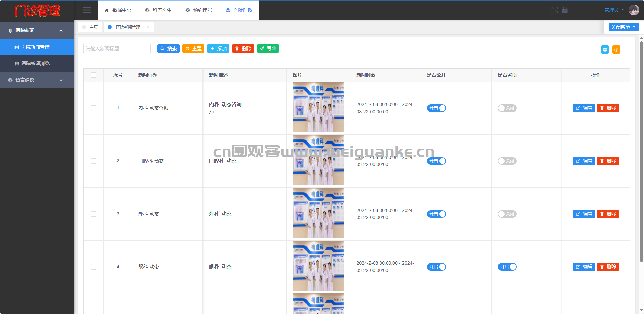
Task: Open the 内科-动态咨询 row image thumbnail
Action: click(318, 107)
